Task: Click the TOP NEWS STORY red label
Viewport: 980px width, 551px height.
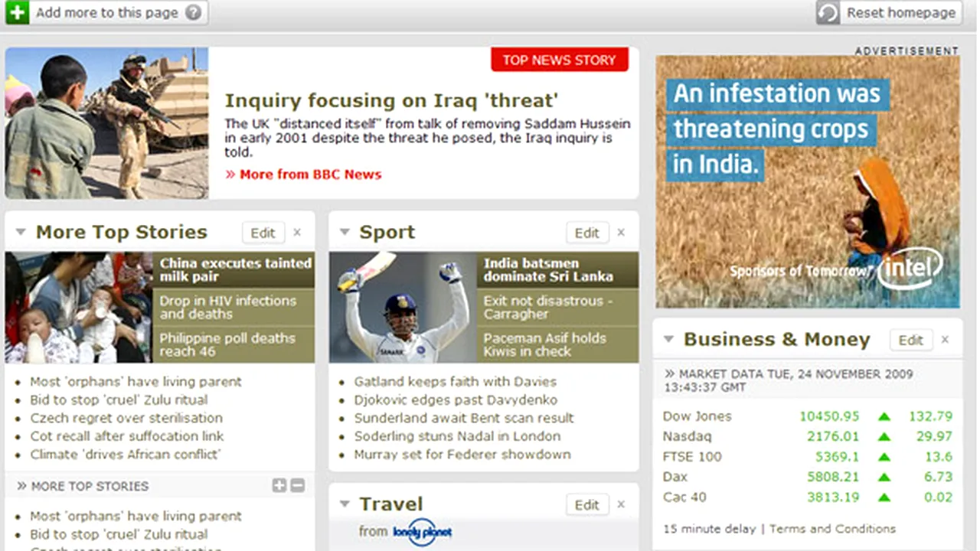Action: [x=560, y=60]
